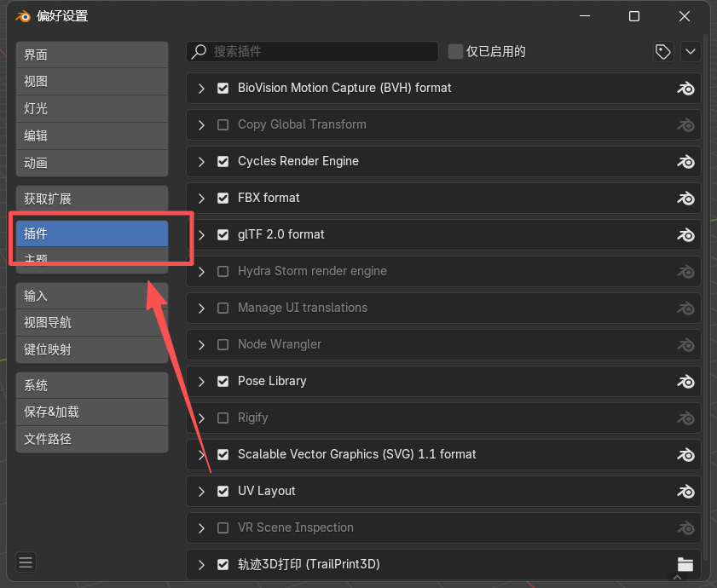Select the 插件 preferences tab
The image size is (717, 588).
coord(92,233)
